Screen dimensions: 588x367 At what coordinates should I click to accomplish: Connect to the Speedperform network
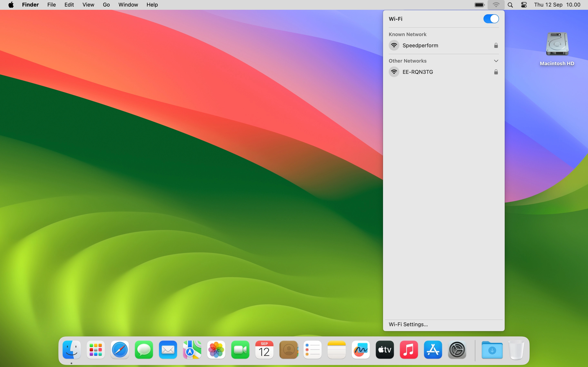[x=420, y=45]
